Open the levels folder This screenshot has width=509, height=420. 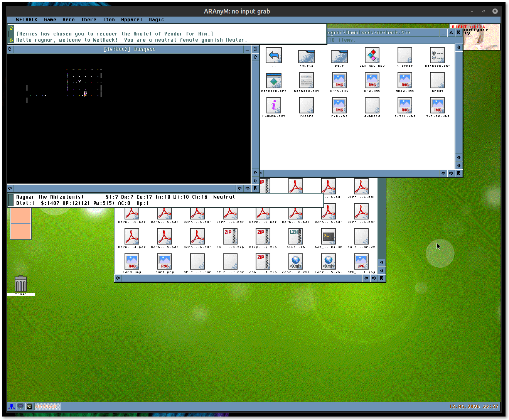(307, 57)
